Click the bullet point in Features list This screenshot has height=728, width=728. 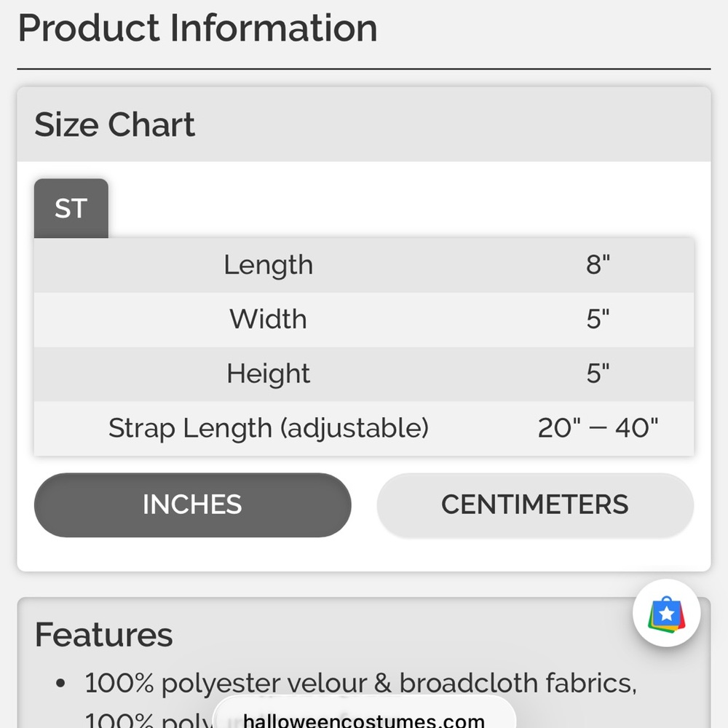pos(60,684)
